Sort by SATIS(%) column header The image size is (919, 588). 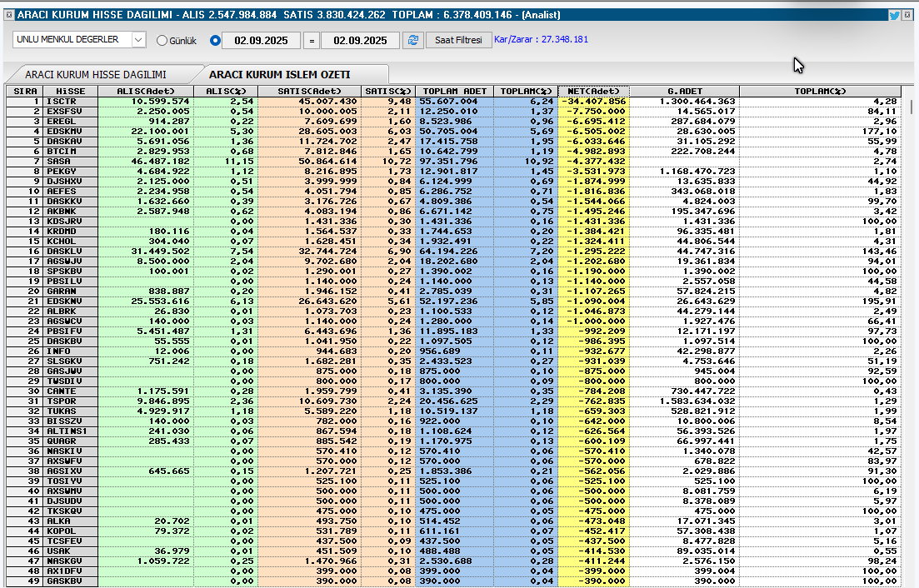pos(388,92)
